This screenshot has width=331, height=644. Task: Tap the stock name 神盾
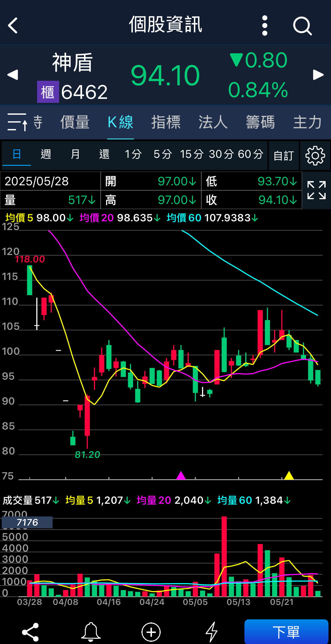click(x=73, y=63)
